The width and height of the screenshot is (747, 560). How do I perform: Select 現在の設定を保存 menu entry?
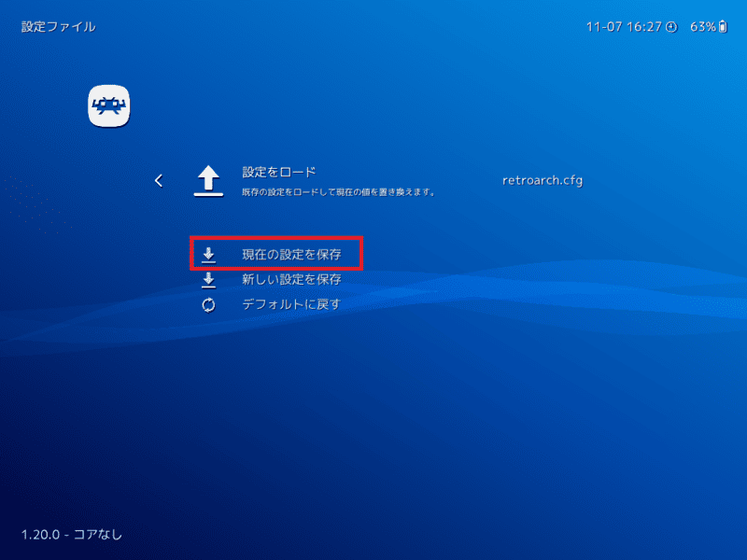click(291, 254)
